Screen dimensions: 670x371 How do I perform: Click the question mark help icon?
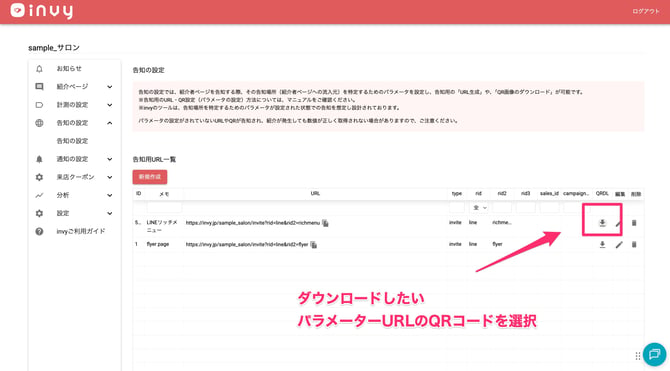pyautogui.click(x=39, y=232)
